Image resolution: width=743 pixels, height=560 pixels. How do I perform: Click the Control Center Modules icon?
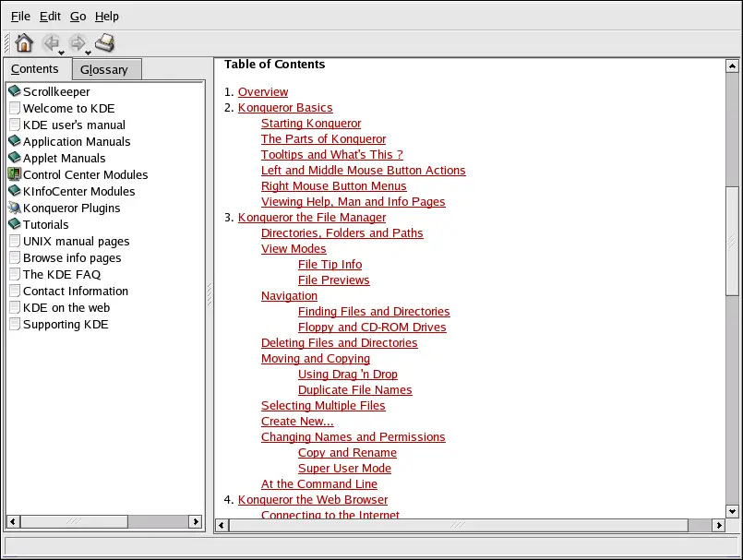(x=14, y=174)
